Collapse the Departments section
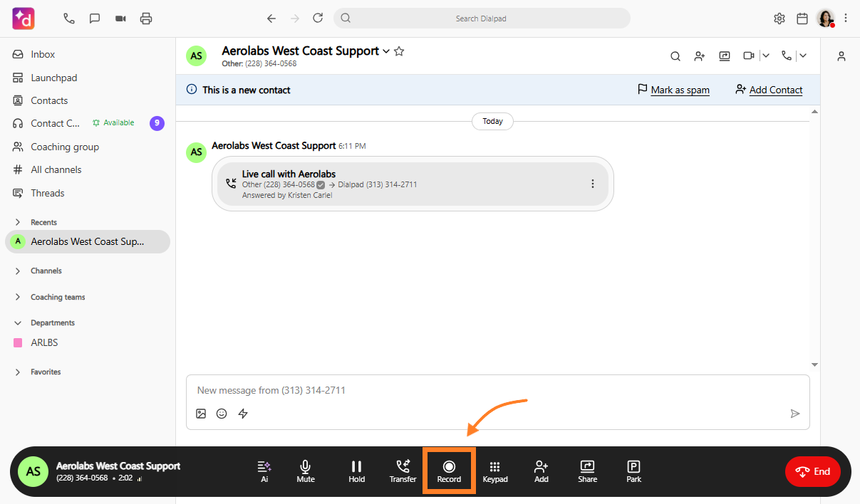The width and height of the screenshot is (860, 504). click(18, 322)
